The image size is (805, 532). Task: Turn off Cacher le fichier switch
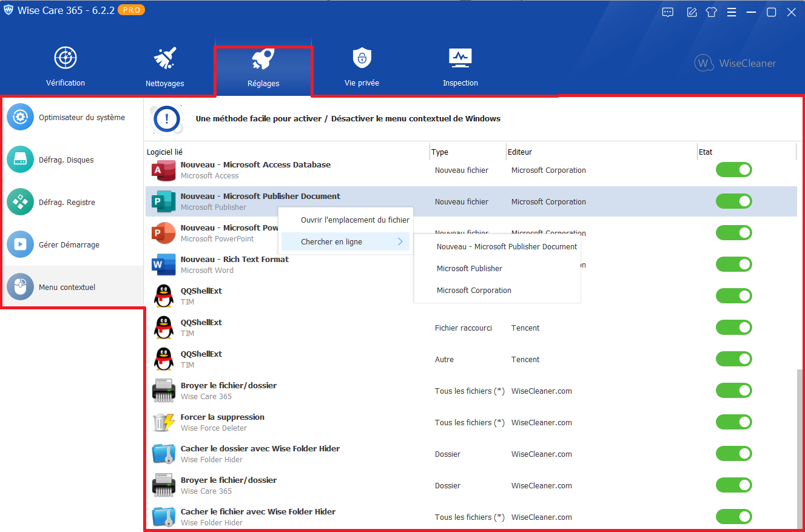pyautogui.click(x=734, y=517)
